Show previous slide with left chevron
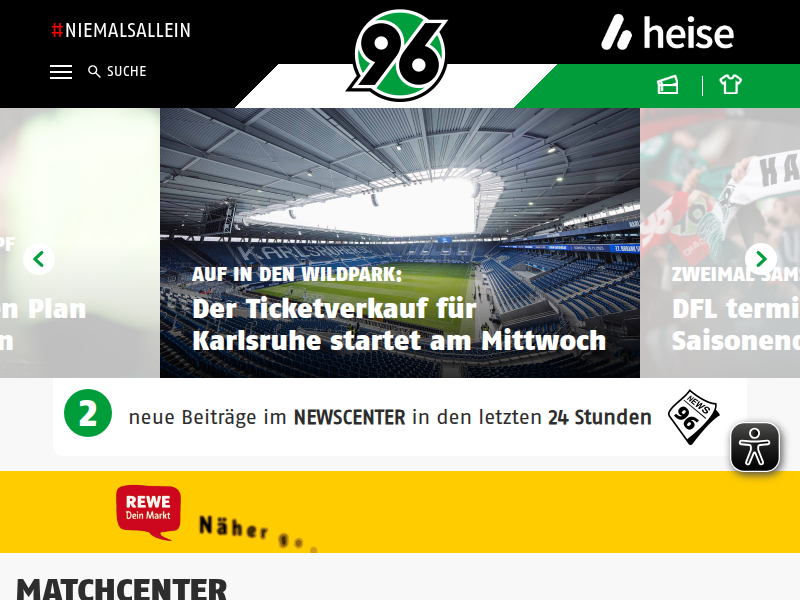 pos(39,259)
